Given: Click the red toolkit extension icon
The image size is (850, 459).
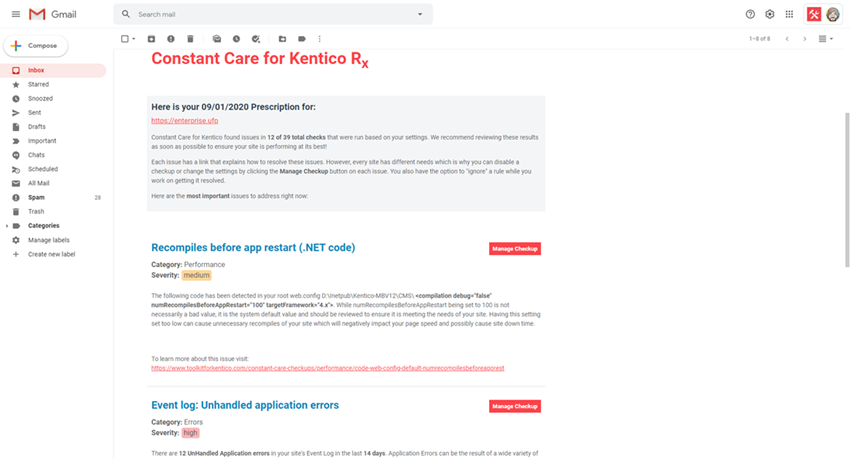Looking at the screenshot, I should [x=814, y=14].
